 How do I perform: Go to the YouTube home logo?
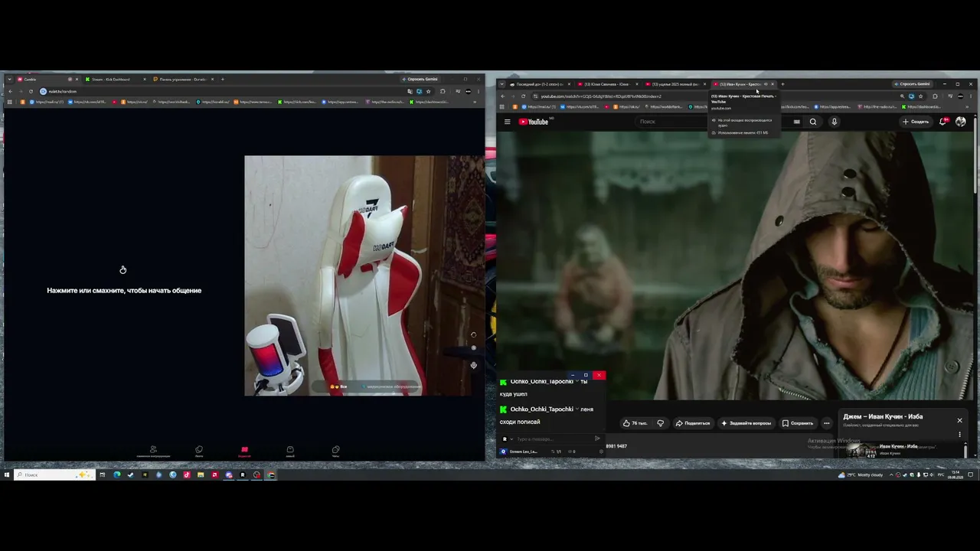(534, 122)
